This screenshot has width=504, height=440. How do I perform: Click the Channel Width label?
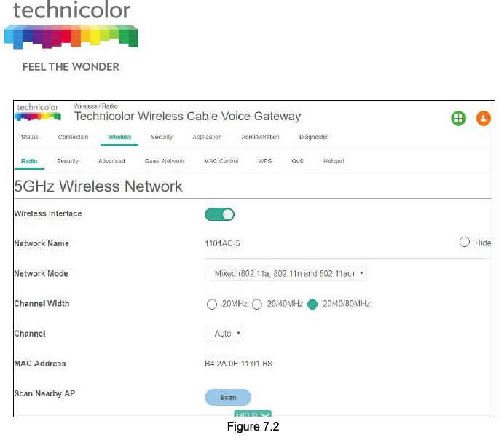(42, 304)
